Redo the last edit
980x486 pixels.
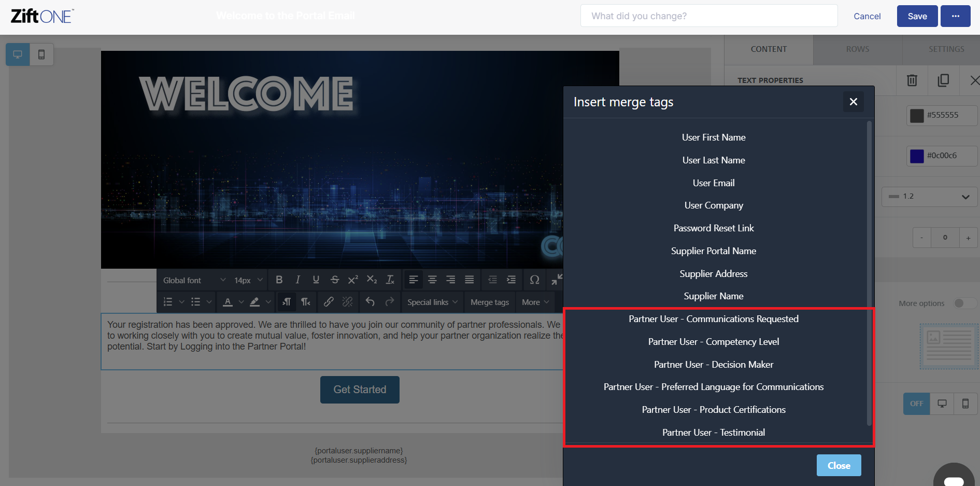pyautogui.click(x=389, y=302)
